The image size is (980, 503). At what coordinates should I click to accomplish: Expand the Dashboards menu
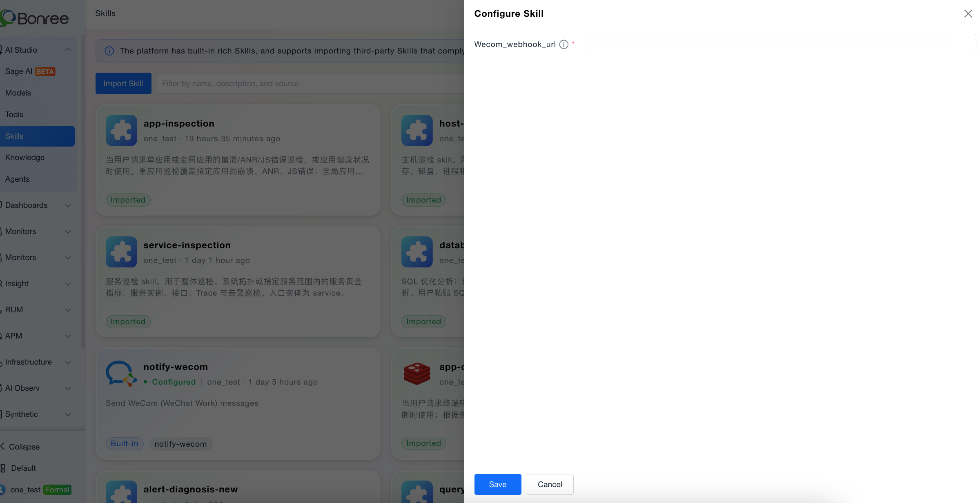point(68,205)
